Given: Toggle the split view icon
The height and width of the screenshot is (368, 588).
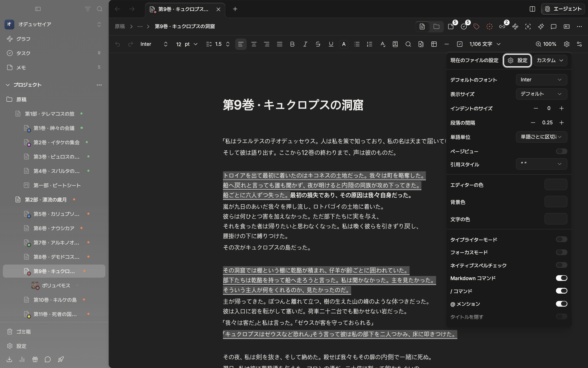Looking at the screenshot, I should [x=532, y=9].
